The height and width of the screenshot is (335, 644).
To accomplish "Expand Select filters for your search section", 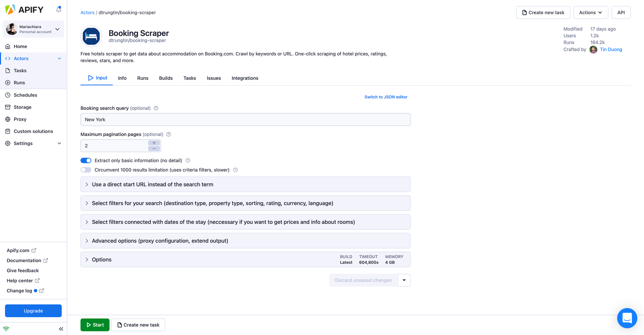I will (245, 203).
